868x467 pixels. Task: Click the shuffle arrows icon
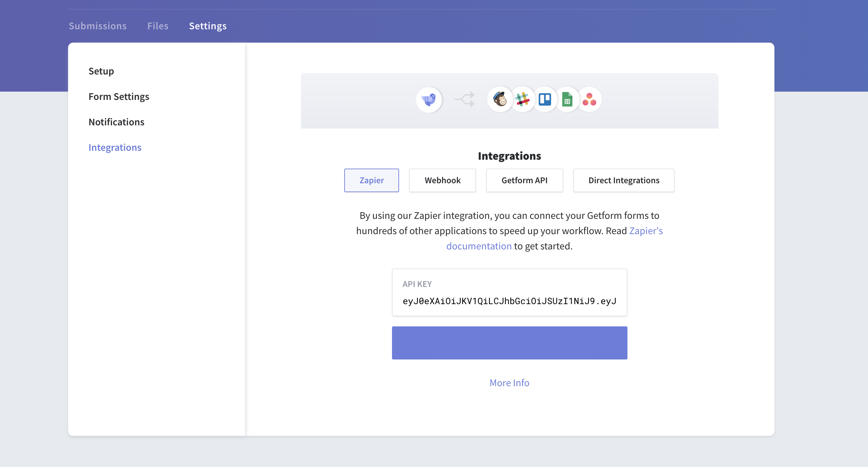pyautogui.click(x=465, y=100)
